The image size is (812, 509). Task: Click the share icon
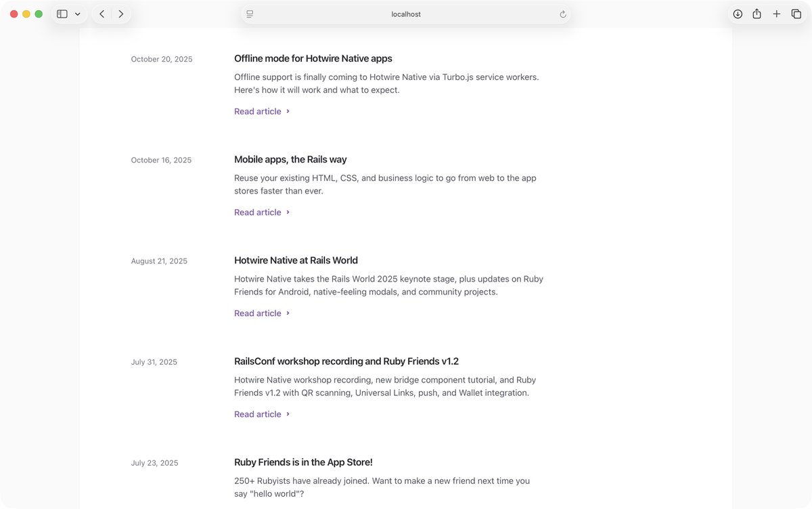coord(757,14)
